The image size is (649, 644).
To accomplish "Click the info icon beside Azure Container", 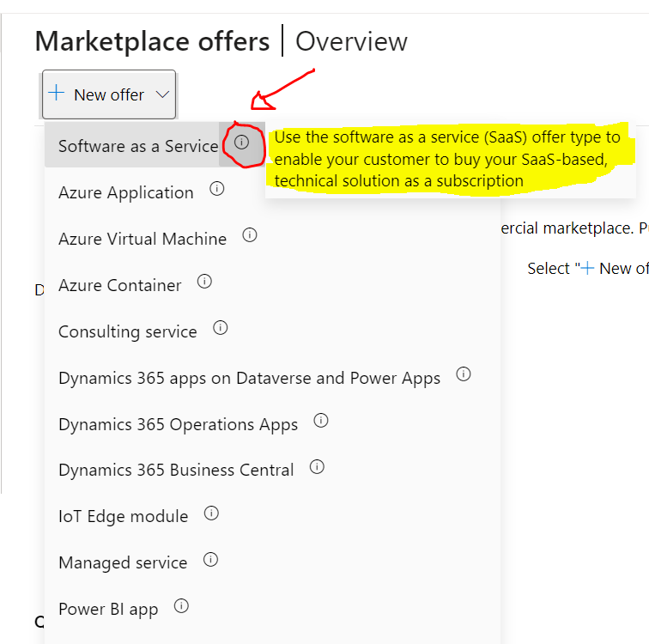I will click(x=204, y=282).
